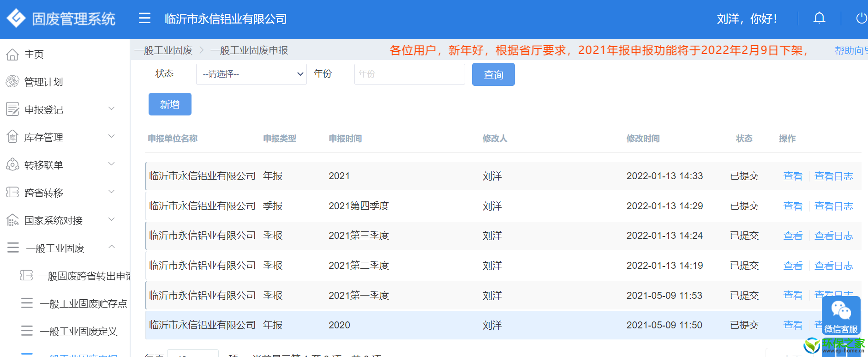
Task: Click the 固废管理系统 logo icon
Action: click(16, 18)
